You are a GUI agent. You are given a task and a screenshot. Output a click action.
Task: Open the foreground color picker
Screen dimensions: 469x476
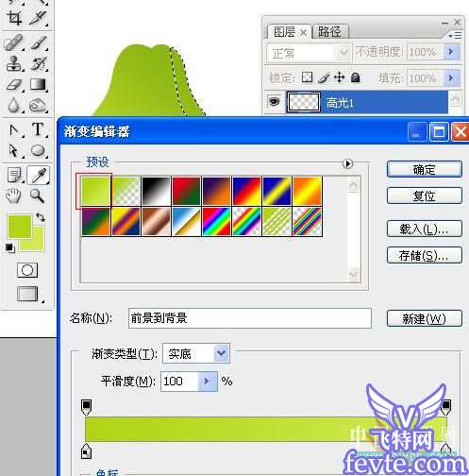(x=19, y=226)
